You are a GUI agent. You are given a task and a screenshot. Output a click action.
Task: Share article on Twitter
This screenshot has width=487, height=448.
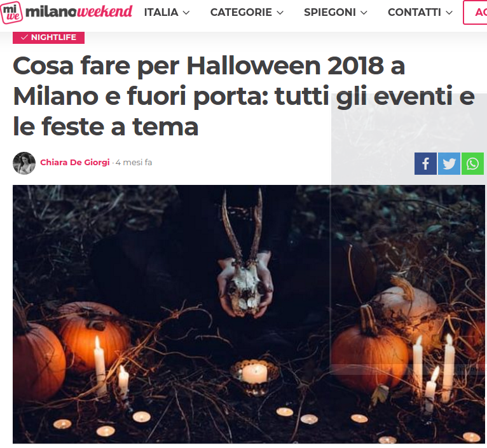[x=449, y=163]
